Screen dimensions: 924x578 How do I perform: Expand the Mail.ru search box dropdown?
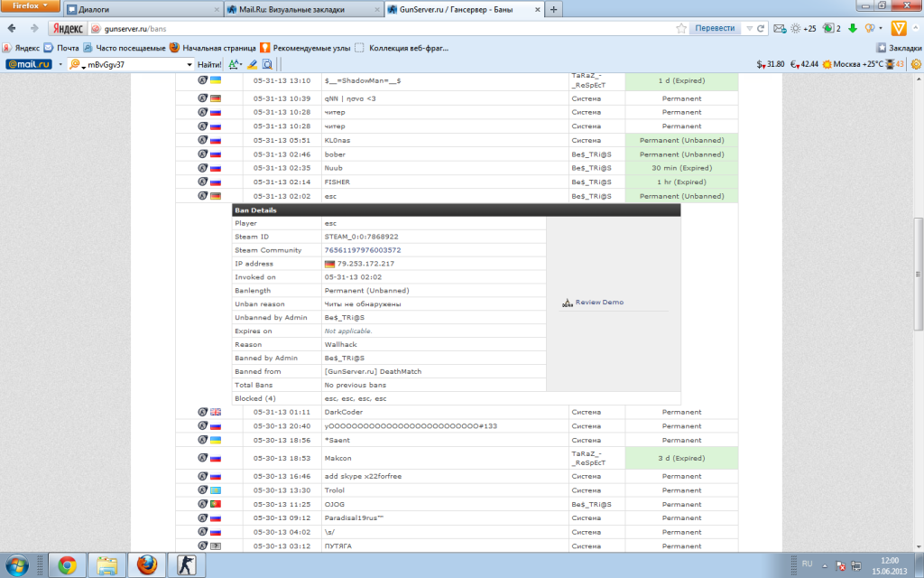point(189,65)
